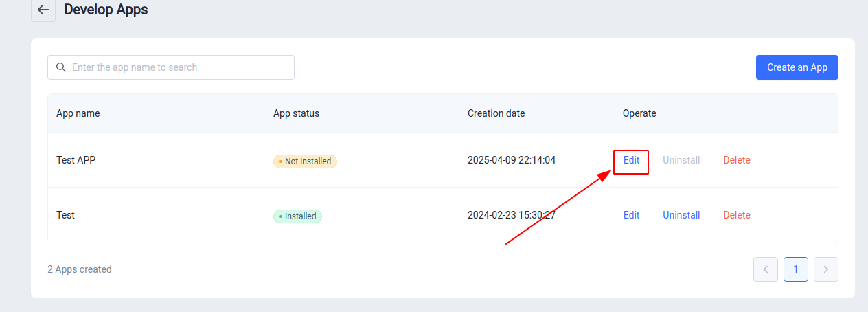Delete the app named Test
This screenshot has width=868, height=312.
coord(736,215)
